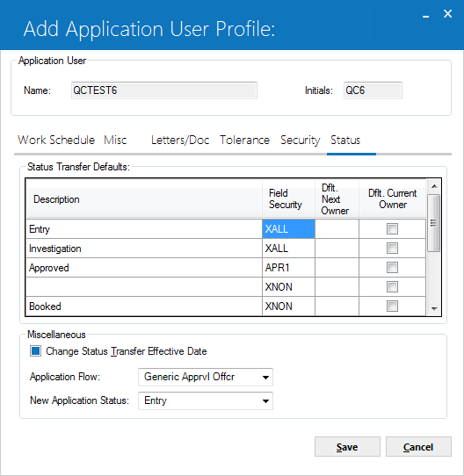
Task: Open the Security tab
Action: pyautogui.click(x=301, y=140)
